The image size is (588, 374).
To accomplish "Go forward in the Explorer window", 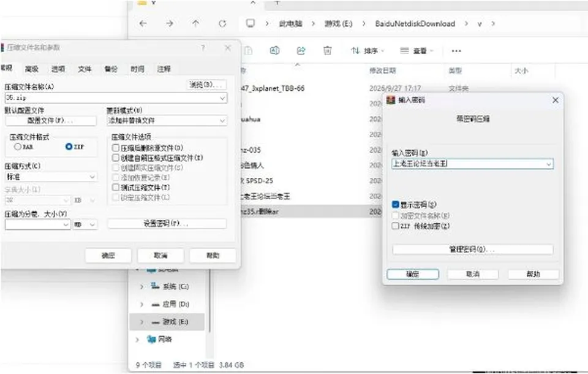I will click(170, 24).
